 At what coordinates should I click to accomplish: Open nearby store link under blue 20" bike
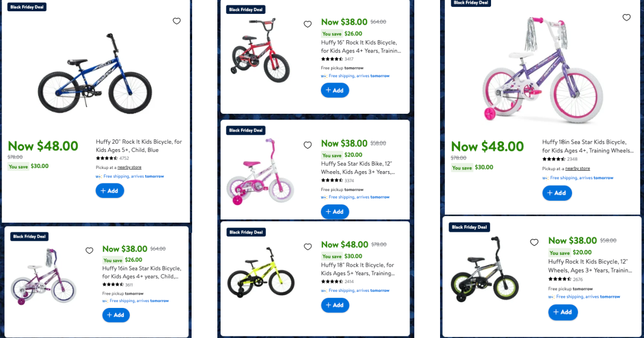pos(129,167)
